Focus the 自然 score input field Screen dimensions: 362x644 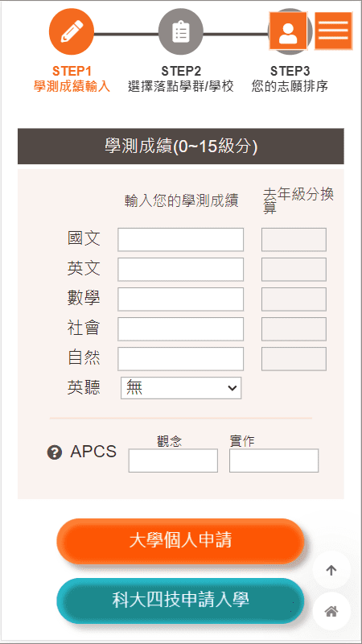[180, 359]
